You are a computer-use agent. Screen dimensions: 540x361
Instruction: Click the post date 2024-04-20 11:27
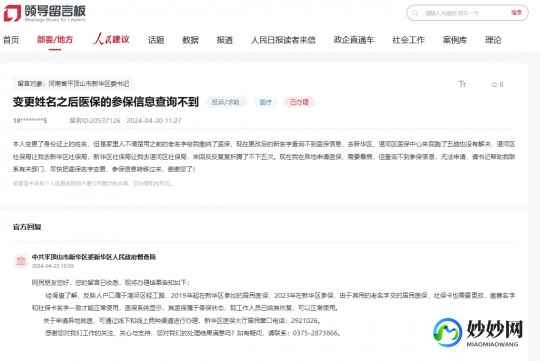[x=154, y=121]
